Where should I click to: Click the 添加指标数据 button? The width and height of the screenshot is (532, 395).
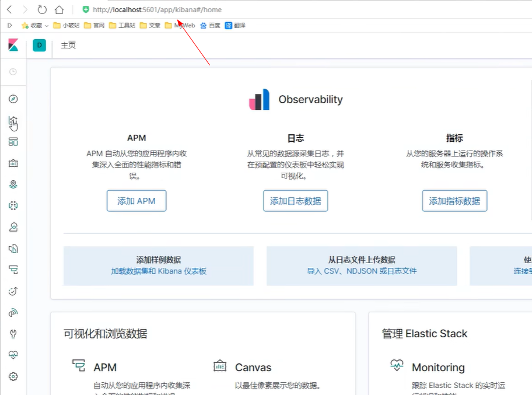pyautogui.click(x=454, y=201)
